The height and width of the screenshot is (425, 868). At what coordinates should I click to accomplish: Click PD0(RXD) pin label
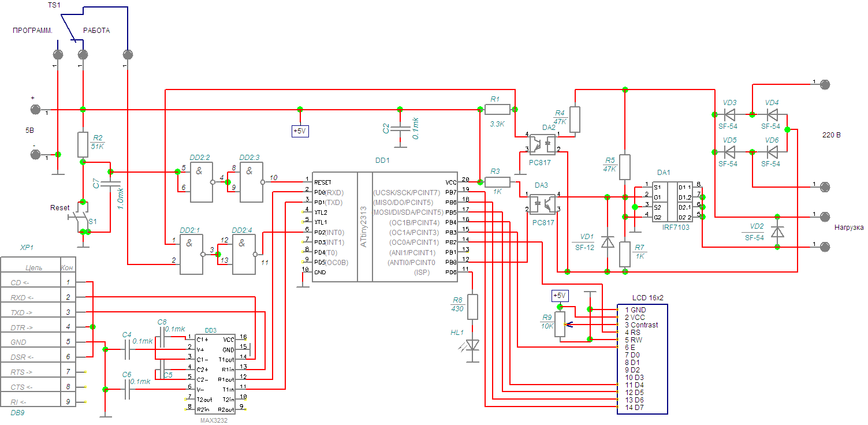click(x=329, y=192)
